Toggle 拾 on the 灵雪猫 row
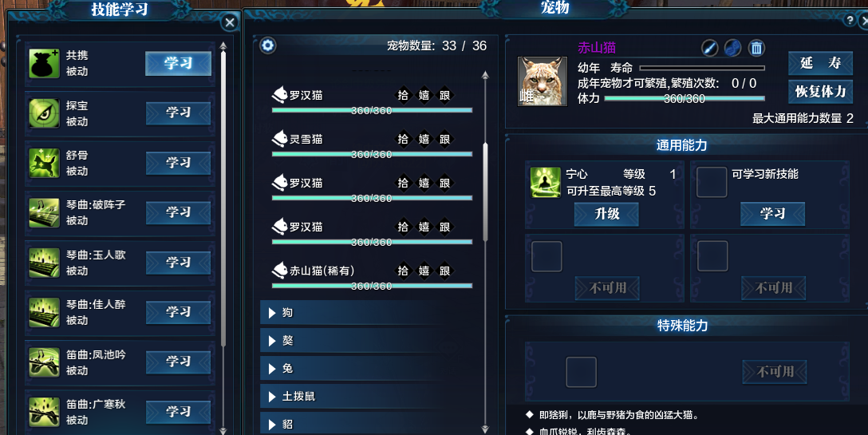Screen dimensions: 868x435 tap(403, 139)
